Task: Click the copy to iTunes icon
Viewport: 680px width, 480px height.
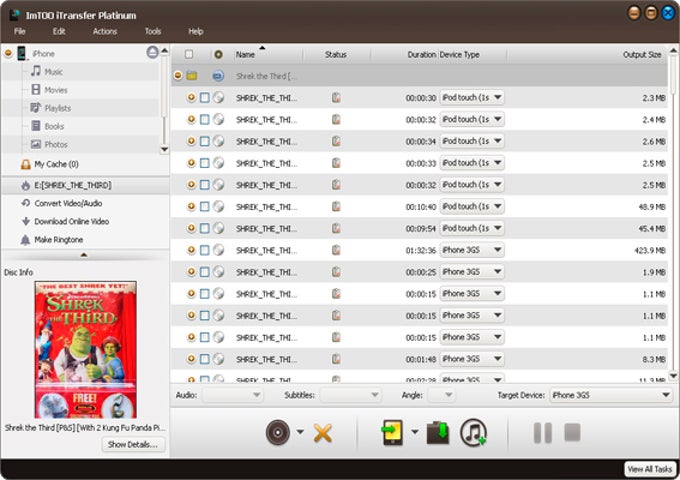Action: pos(473,432)
